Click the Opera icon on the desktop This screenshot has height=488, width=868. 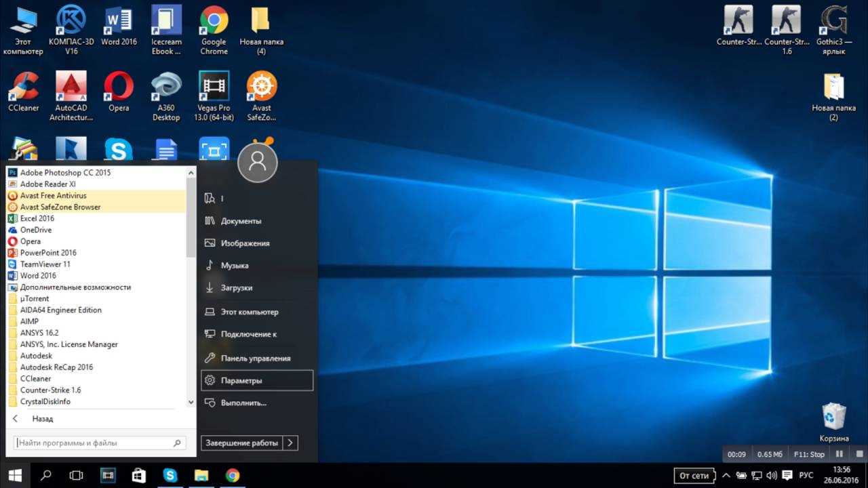point(119,91)
